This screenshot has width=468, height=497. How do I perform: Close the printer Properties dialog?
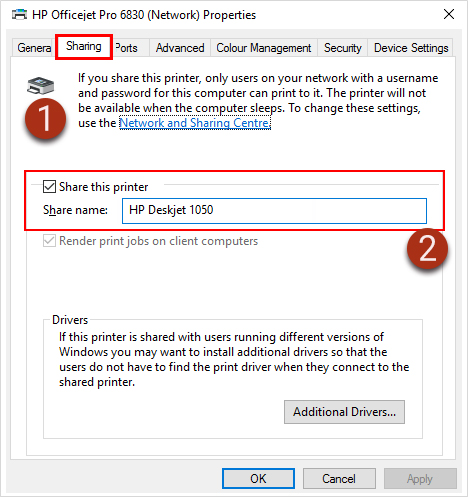tap(449, 14)
